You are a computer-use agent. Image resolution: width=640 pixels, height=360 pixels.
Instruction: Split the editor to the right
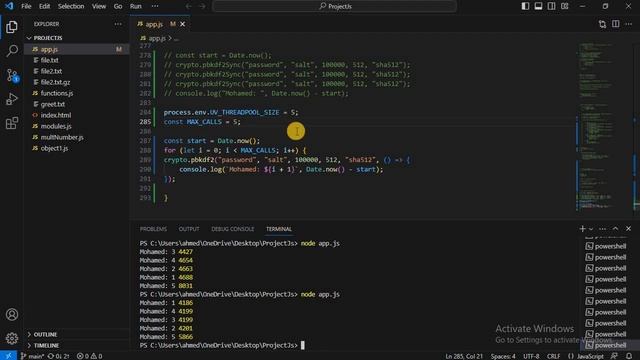616,24
